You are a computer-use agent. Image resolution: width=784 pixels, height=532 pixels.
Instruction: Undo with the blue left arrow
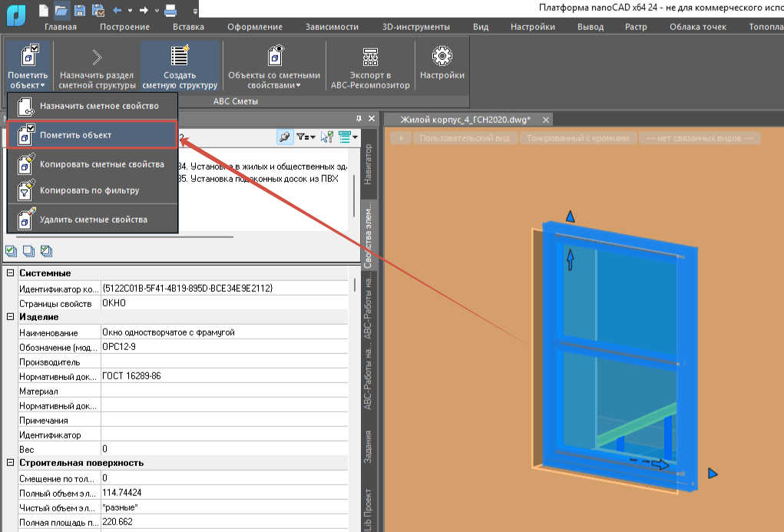tap(117, 10)
